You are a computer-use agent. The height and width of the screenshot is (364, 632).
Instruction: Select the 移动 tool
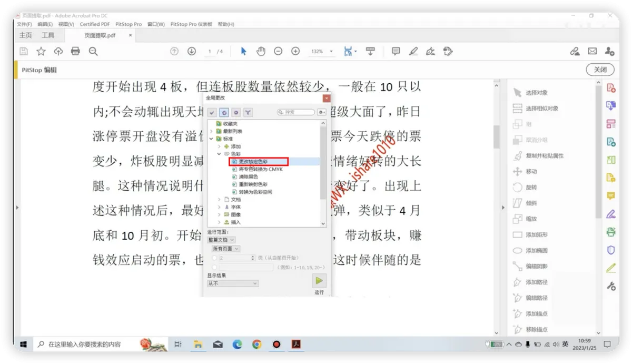click(x=525, y=172)
